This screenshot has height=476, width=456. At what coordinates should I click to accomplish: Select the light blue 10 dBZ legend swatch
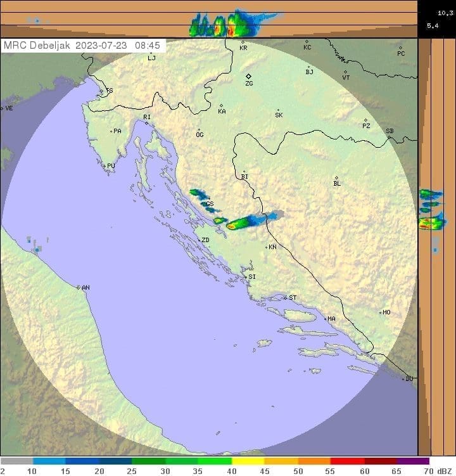(x=49, y=461)
